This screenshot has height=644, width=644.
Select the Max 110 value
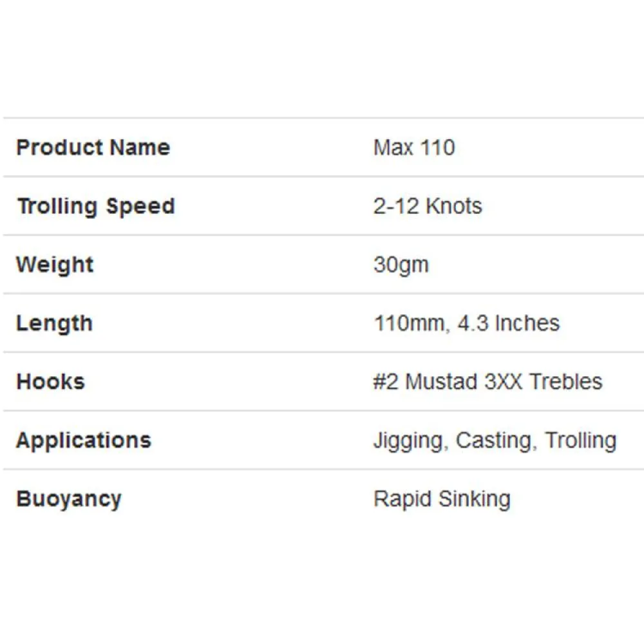point(414,147)
